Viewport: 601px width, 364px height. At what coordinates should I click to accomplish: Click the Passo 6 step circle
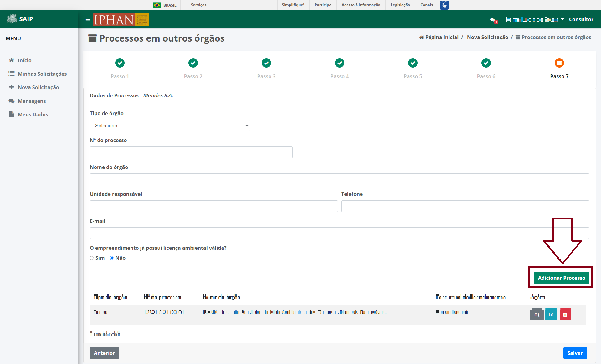point(486,63)
